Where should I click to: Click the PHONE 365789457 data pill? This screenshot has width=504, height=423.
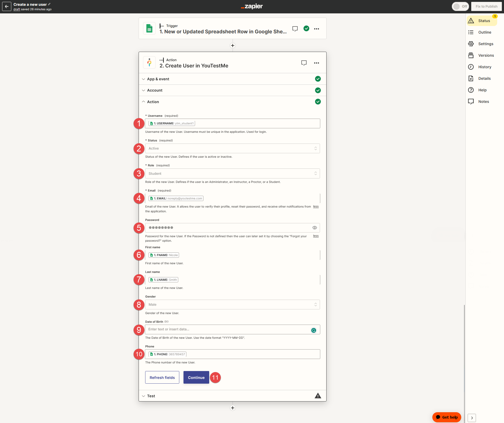pyautogui.click(x=167, y=354)
